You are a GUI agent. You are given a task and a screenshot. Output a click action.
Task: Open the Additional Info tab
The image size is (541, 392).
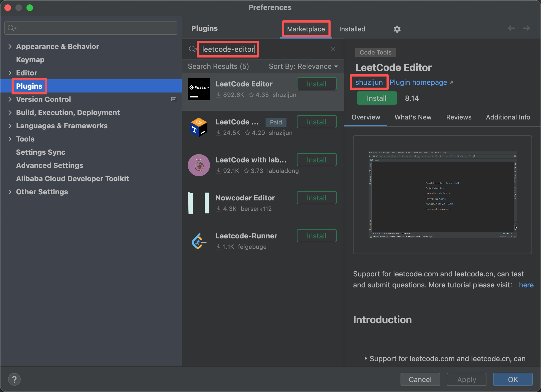(x=508, y=117)
